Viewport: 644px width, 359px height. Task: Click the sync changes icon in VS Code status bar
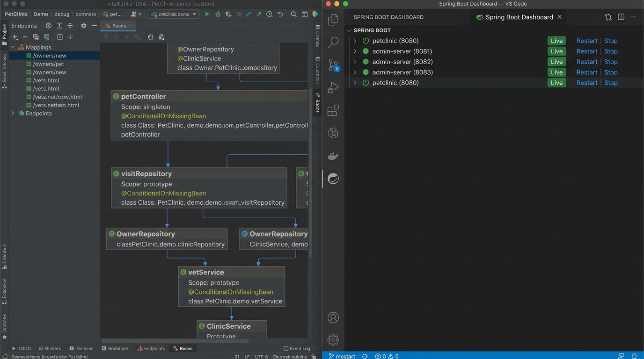[x=365, y=356]
